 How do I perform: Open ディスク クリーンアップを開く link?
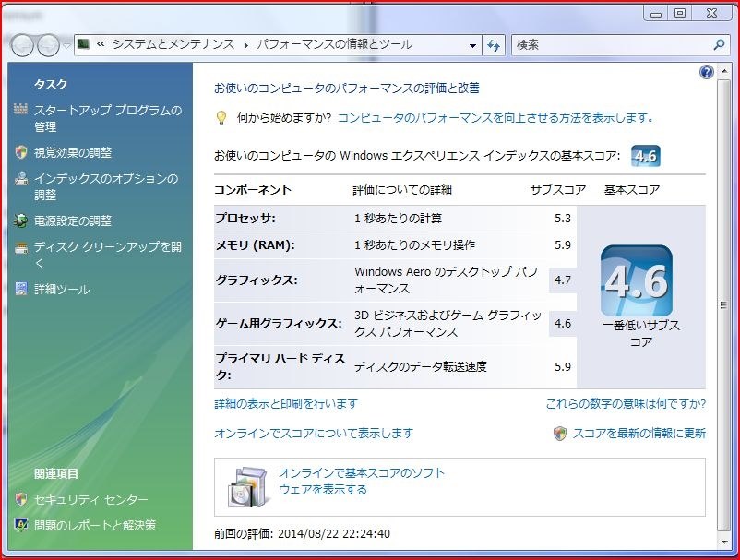coord(108,255)
